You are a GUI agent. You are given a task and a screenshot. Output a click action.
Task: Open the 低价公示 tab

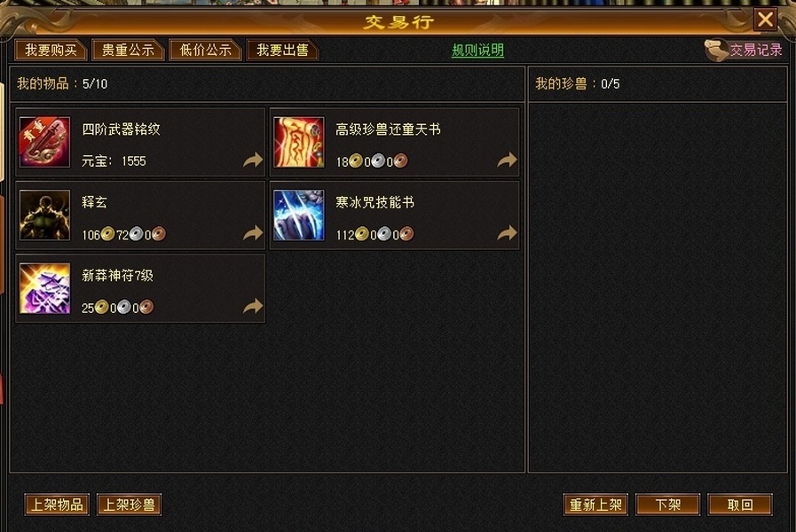(x=205, y=50)
